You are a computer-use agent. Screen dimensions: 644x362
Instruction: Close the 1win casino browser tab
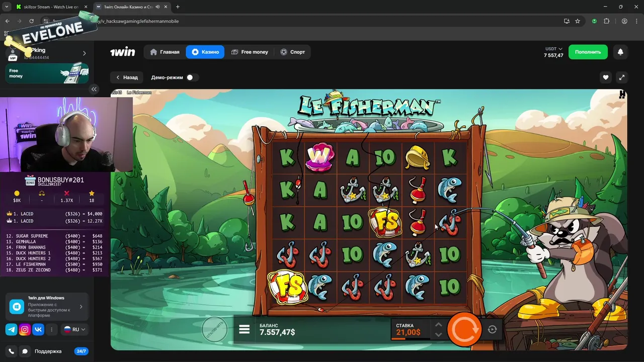pos(167,7)
